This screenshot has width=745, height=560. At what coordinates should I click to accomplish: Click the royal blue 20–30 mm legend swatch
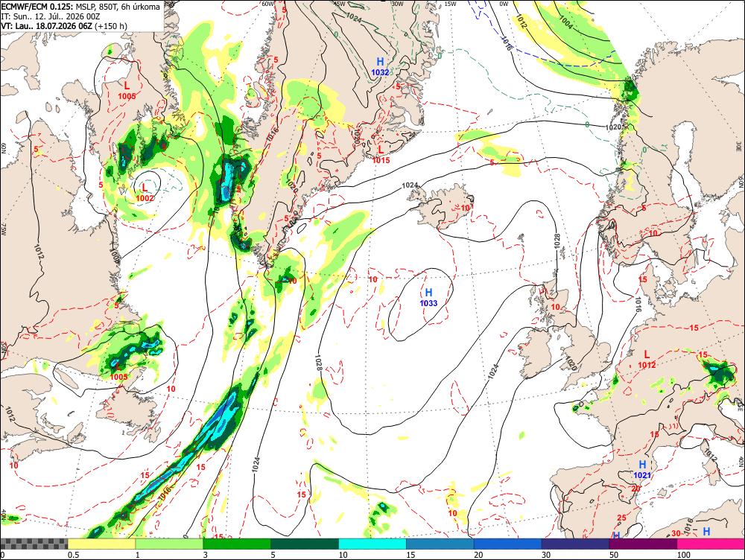pyautogui.click(x=508, y=544)
